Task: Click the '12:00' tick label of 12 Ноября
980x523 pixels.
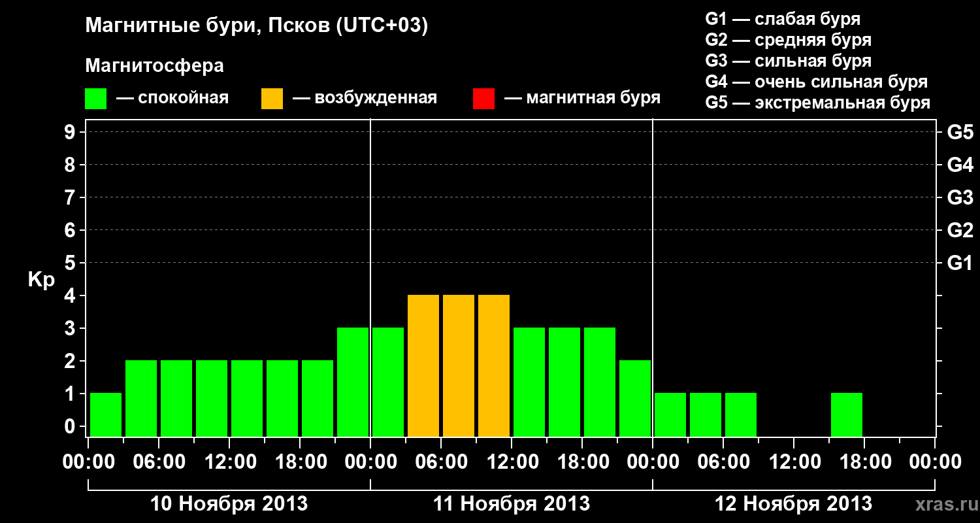Action: pyautogui.click(x=794, y=462)
